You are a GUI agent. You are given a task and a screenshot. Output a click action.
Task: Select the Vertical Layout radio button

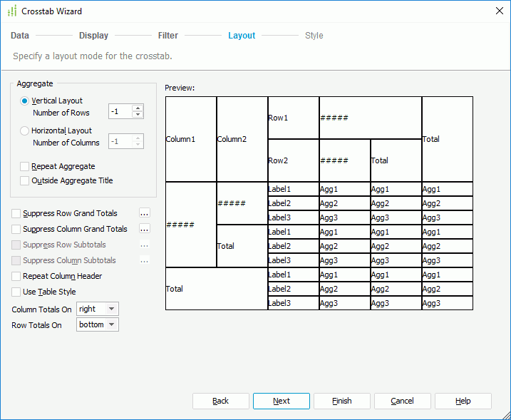coord(24,101)
